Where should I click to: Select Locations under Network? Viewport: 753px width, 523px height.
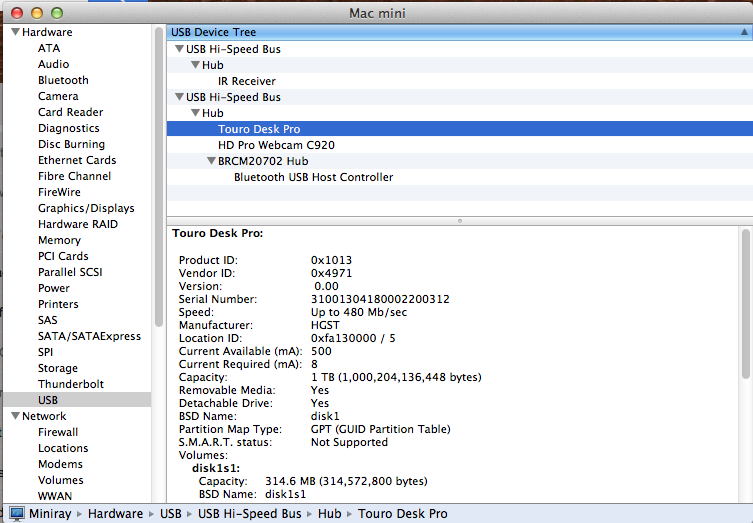click(x=63, y=448)
